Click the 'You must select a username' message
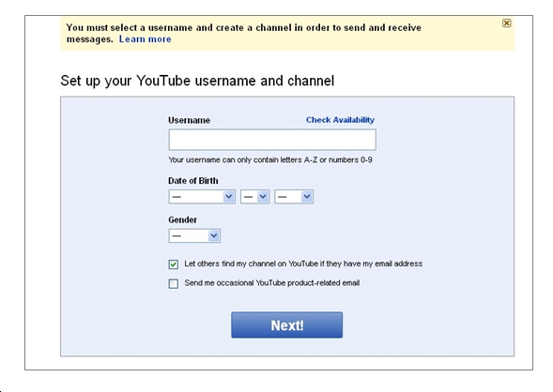 (244, 33)
